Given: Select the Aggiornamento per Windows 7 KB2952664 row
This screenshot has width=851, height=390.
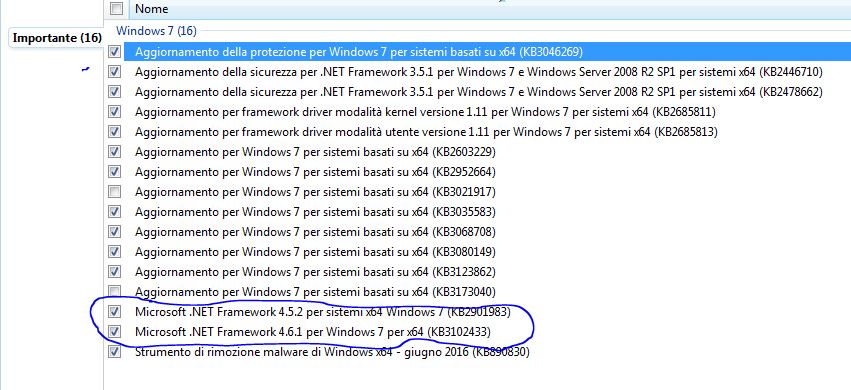Looking at the screenshot, I should point(315,172).
